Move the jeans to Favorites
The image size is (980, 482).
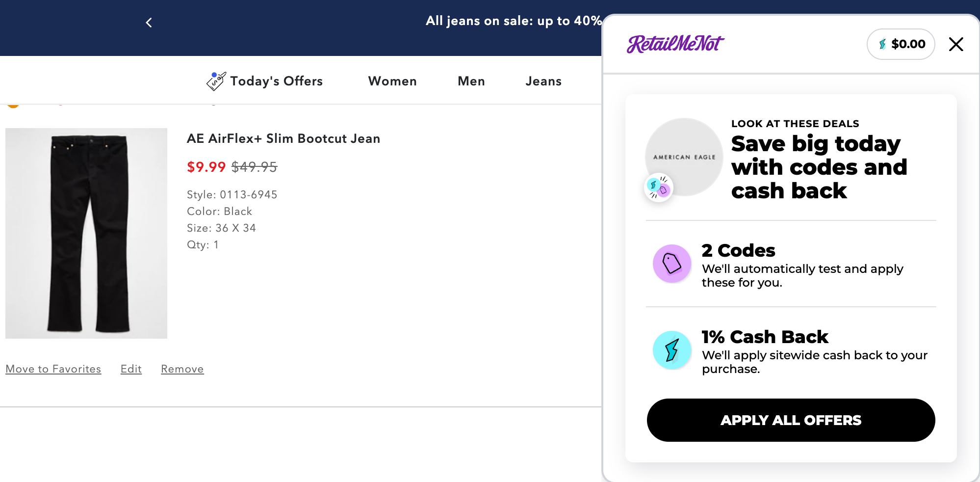(53, 369)
